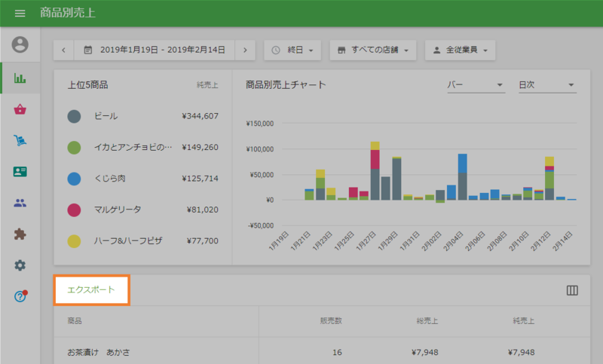603x364 pixels.
Task: Open the customers people icon
Action: (x=20, y=203)
